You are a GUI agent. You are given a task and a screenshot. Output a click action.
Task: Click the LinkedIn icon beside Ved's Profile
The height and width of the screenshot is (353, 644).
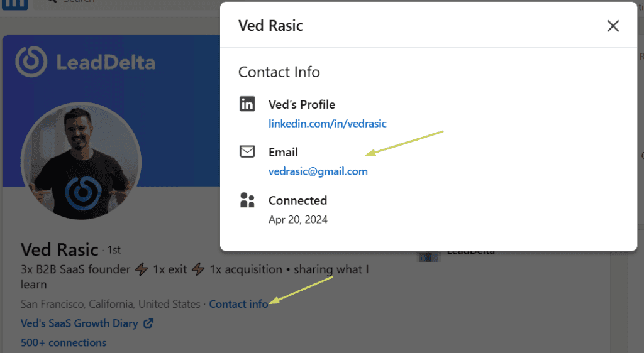click(247, 104)
